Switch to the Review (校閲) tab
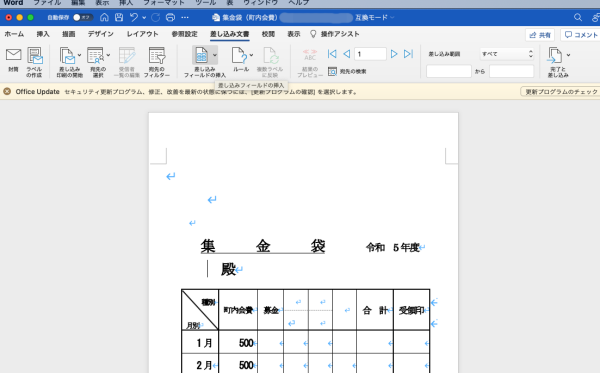This screenshot has width=600, height=373. 268,34
